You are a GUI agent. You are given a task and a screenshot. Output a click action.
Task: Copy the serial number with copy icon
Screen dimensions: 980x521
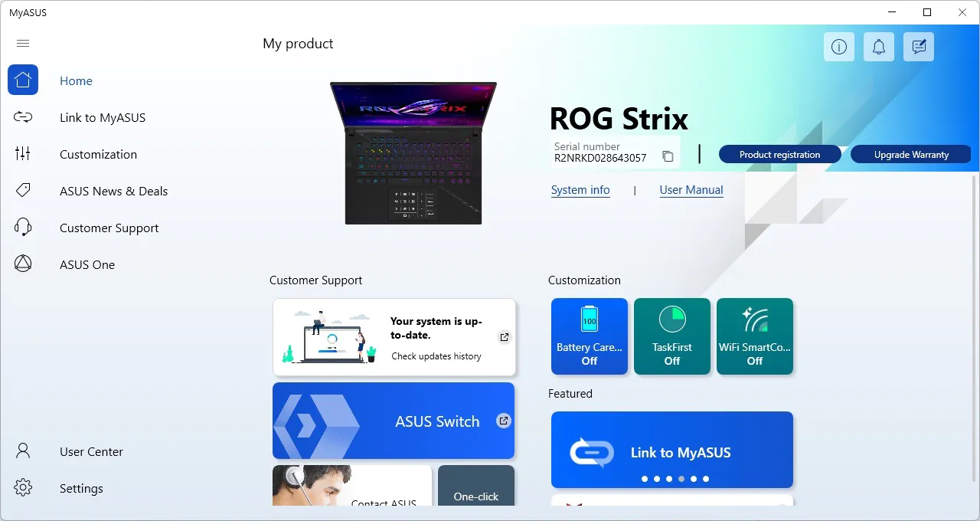(x=668, y=156)
